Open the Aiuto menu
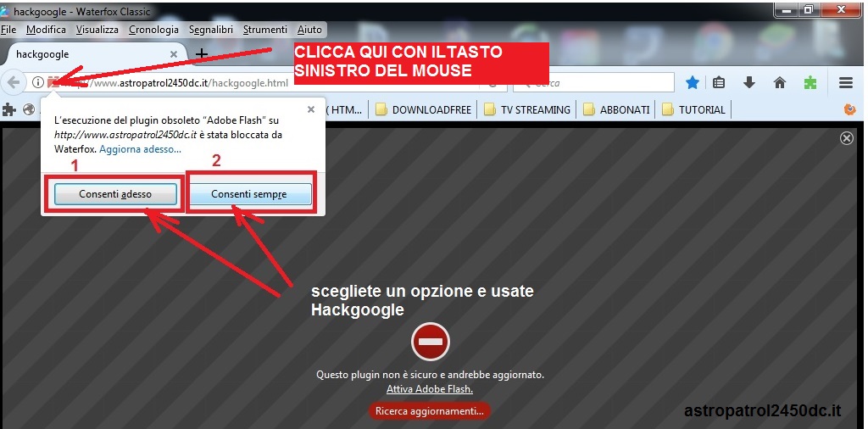Screen dimensions: 868x429 click(x=309, y=30)
